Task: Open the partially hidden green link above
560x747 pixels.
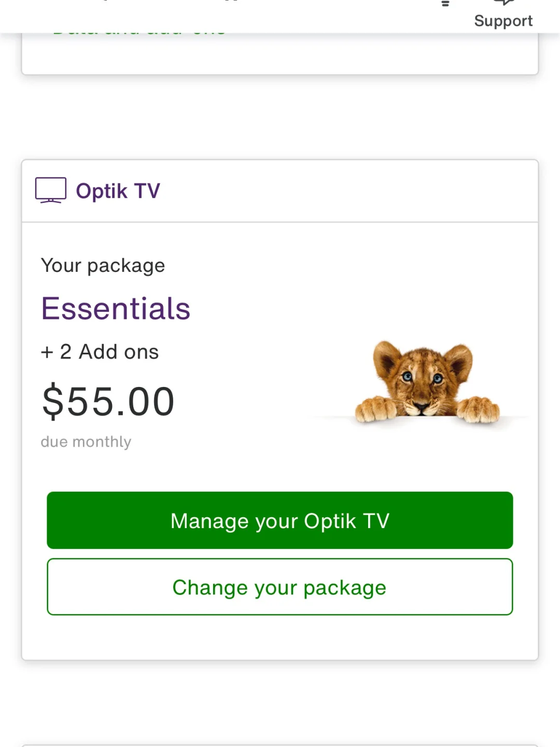Action: tap(139, 32)
